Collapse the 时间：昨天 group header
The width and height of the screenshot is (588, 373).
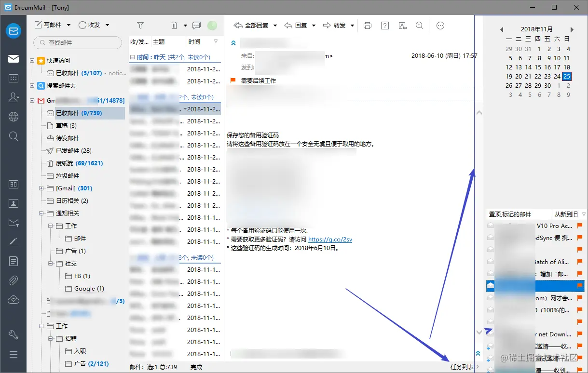tap(133, 57)
